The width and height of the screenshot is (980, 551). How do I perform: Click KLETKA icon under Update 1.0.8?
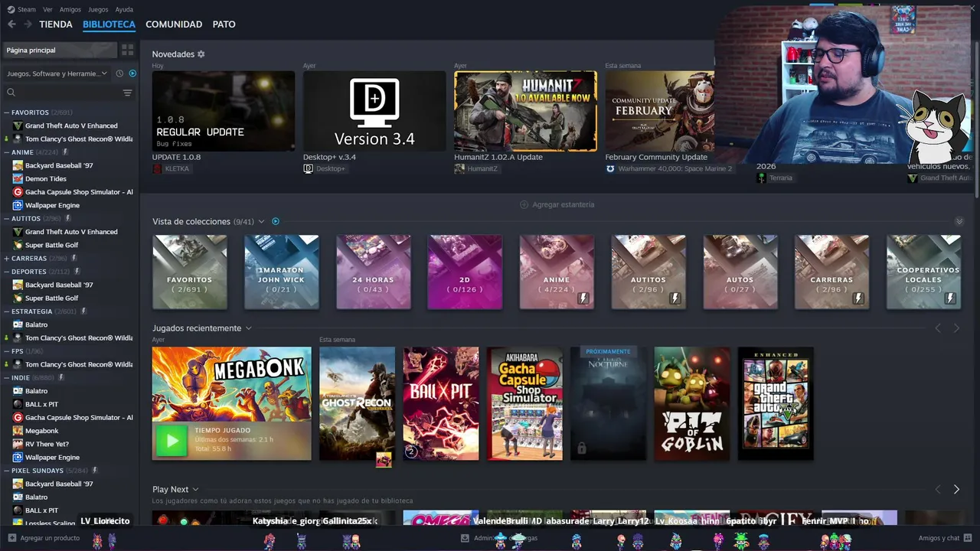[157, 168]
